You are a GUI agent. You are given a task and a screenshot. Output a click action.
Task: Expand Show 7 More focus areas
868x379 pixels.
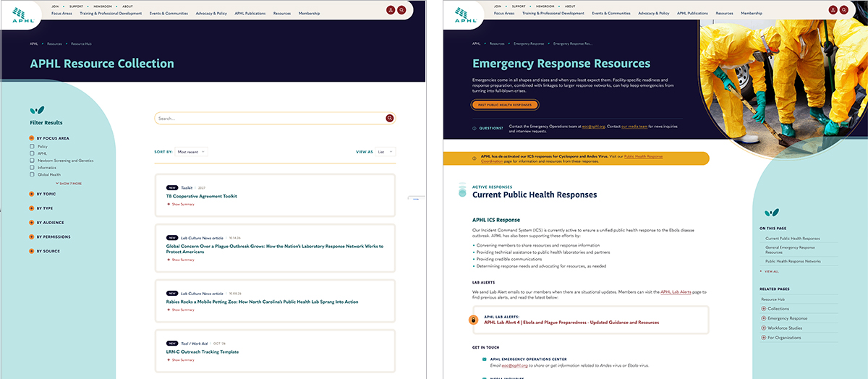(69, 183)
